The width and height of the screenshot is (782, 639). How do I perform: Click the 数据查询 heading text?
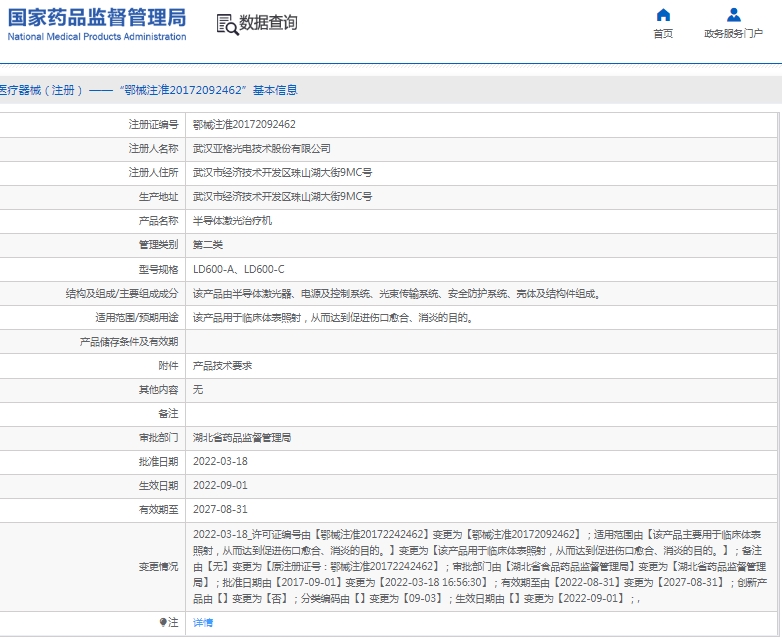(x=268, y=23)
